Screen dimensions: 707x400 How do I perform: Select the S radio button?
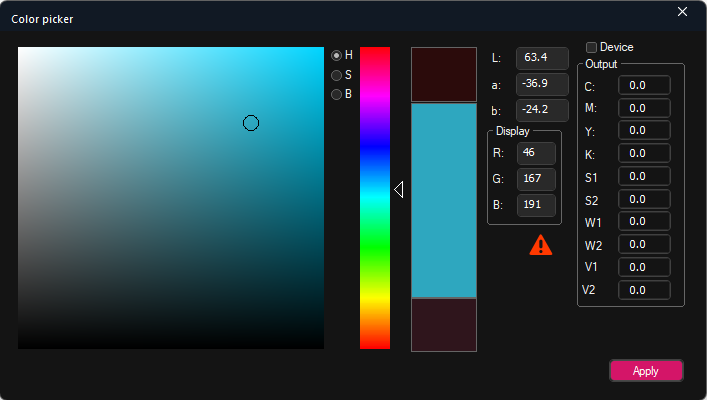tap(336, 75)
